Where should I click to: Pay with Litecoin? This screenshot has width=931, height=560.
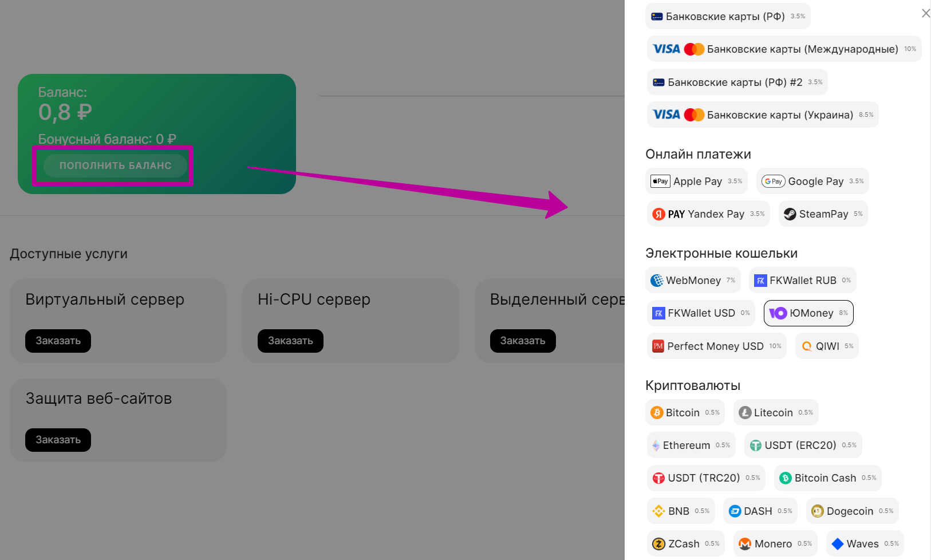(776, 412)
